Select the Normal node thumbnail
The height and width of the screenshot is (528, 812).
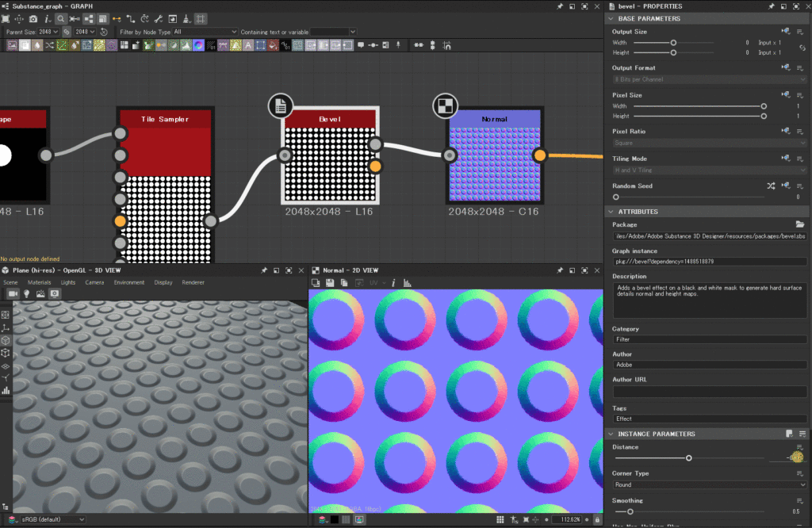click(x=495, y=164)
